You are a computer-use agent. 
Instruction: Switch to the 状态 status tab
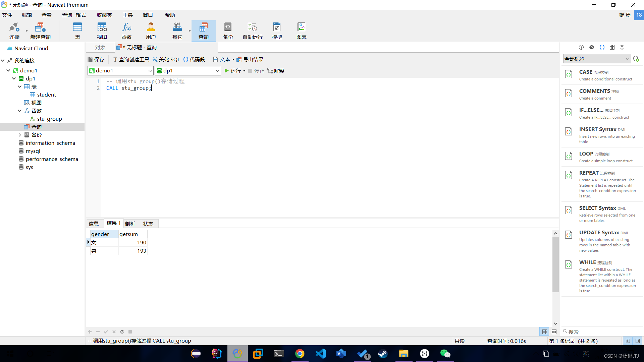148,223
